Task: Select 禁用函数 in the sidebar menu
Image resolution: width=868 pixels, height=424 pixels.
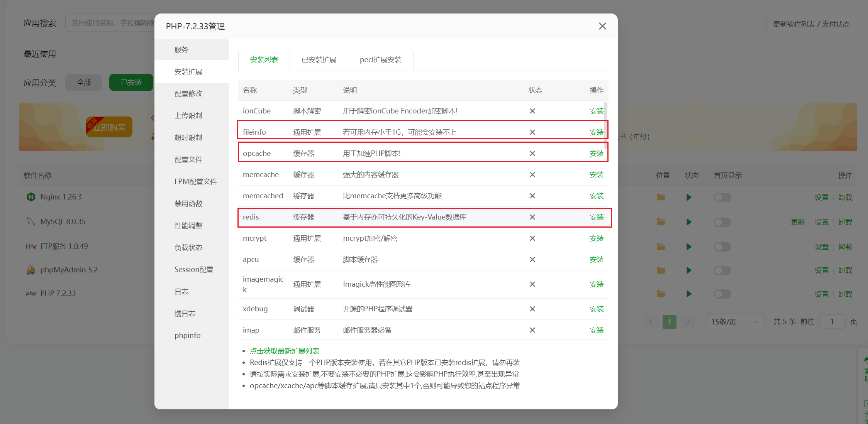Action: (x=188, y=204)
